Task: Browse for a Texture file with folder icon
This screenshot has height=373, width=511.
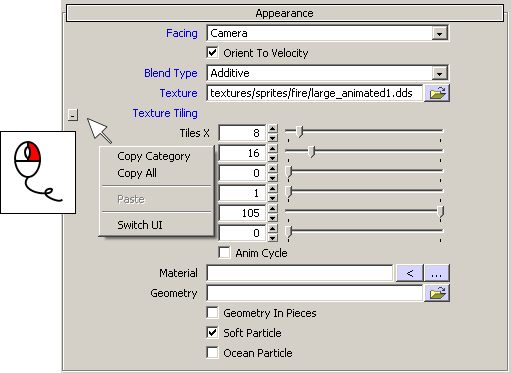Action: pyautogui.click(x=437, y=93)
